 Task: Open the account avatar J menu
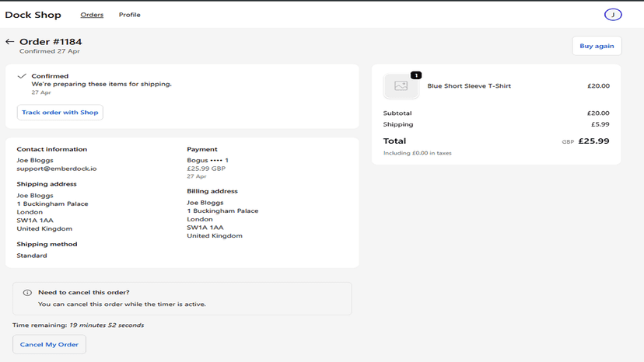click(613, 15)
